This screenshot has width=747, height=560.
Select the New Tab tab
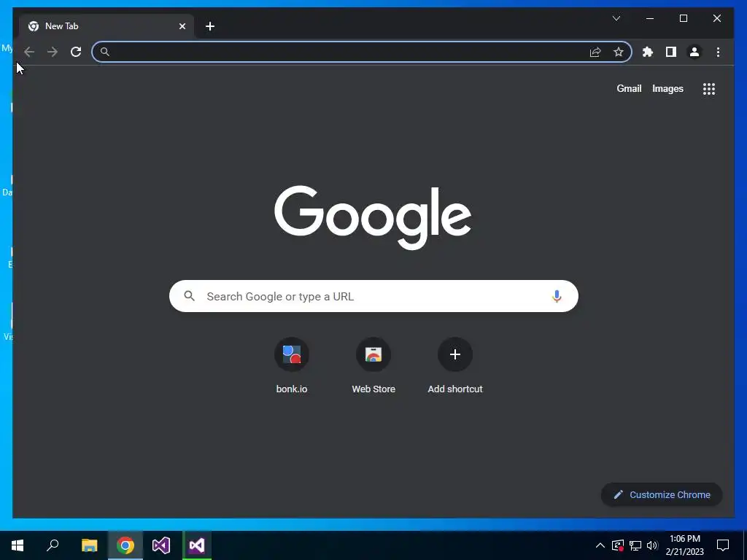tap(107, 26)
